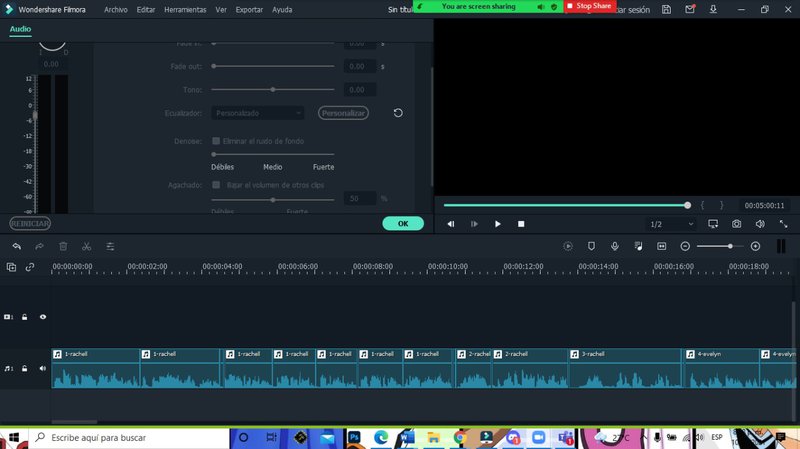Click the green OK button
Screen dimensions: 800x449
(403, 223)
